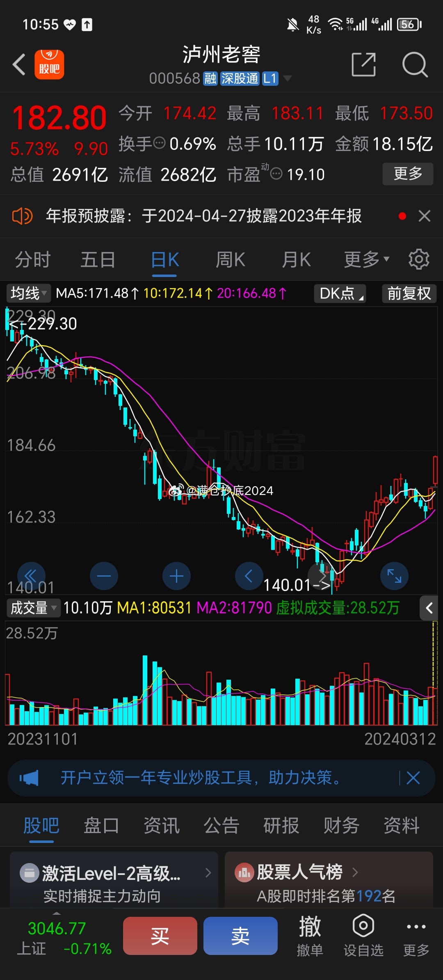Tap the blue 卖 sell button
The height and width of the screenshot is (980, 443).
pos(240,936)
